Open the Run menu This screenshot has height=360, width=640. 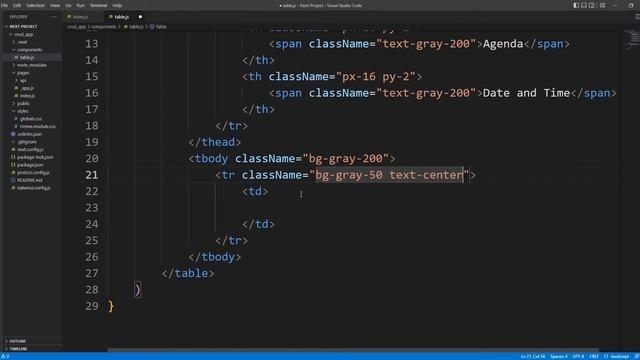coord(80,5)
